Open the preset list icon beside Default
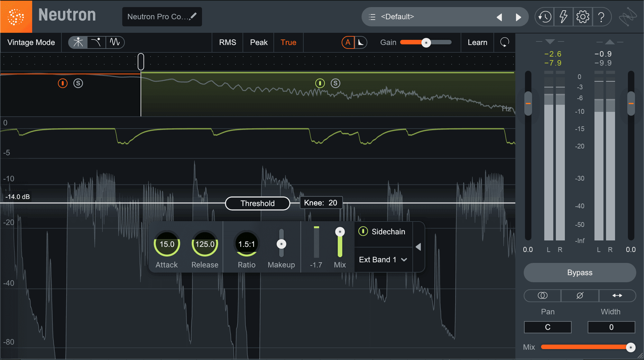This screenshot has width=644, height=360. coord(372,17)
